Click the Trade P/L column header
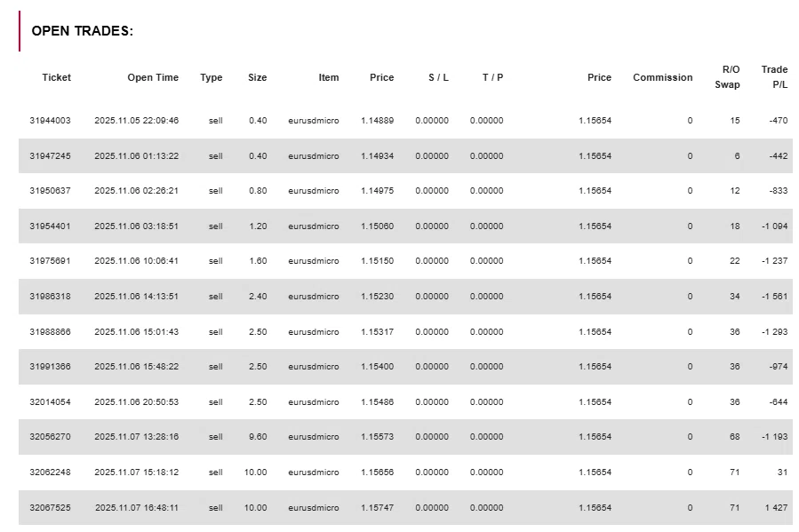Viewport: 799px width, 532px height. point(774,77)
